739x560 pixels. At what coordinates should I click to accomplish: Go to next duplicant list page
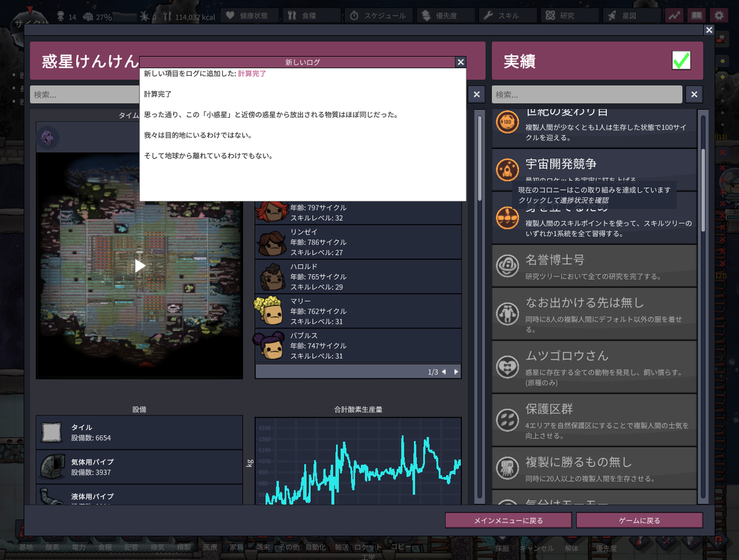456,372
